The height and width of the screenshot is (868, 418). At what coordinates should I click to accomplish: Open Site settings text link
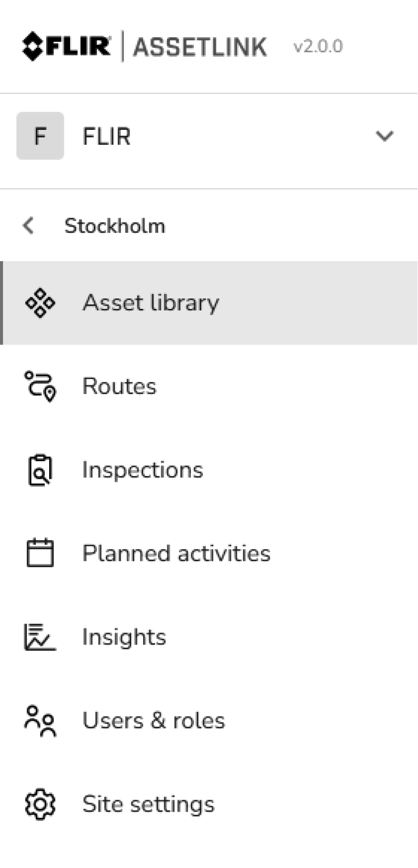point(148,804)
